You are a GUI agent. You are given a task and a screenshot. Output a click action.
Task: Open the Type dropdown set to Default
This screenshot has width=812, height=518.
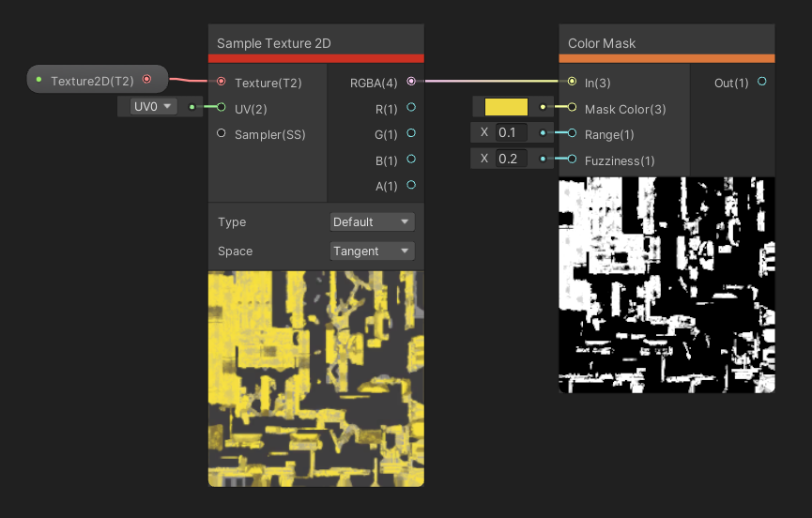point(373,222)
